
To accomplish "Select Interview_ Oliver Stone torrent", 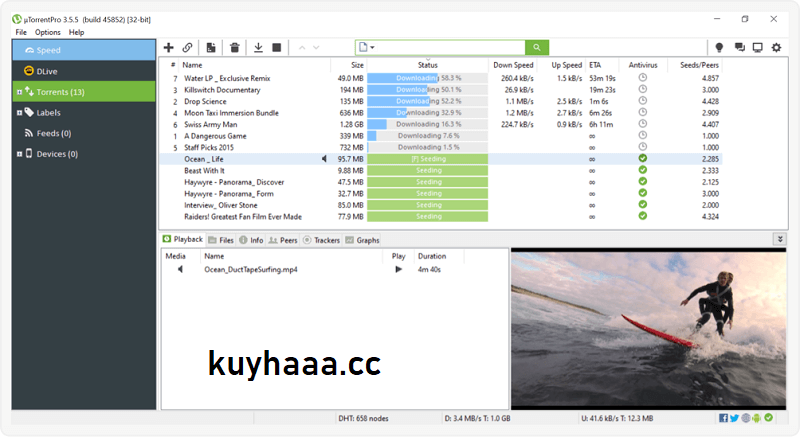I will point(441,205).
